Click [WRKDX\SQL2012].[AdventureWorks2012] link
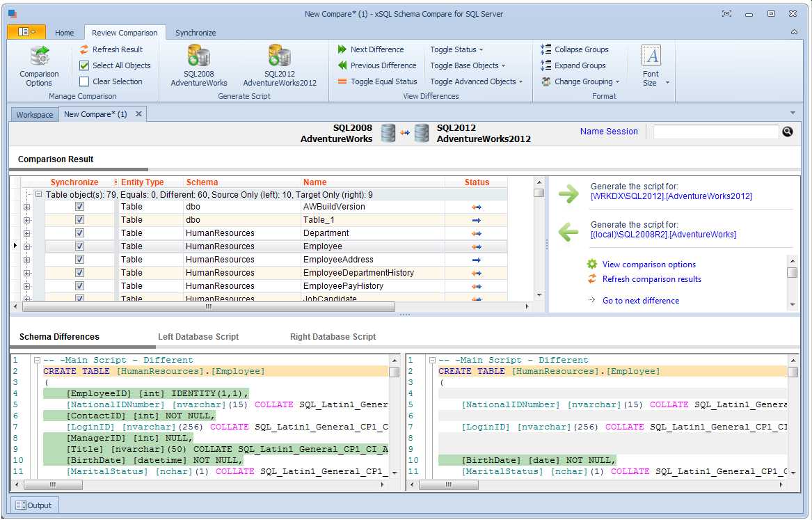 pos(671,196)
